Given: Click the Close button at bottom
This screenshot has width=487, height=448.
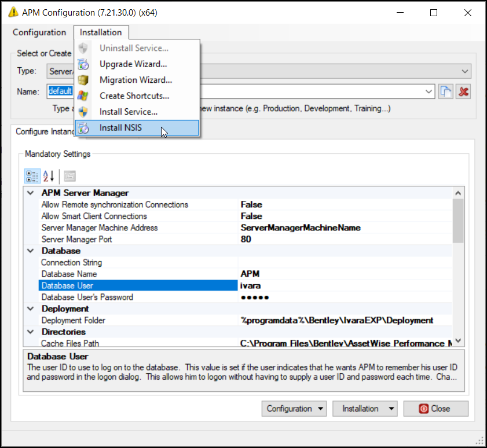Looking at the screenshot, I should click(x=436, y=409).
